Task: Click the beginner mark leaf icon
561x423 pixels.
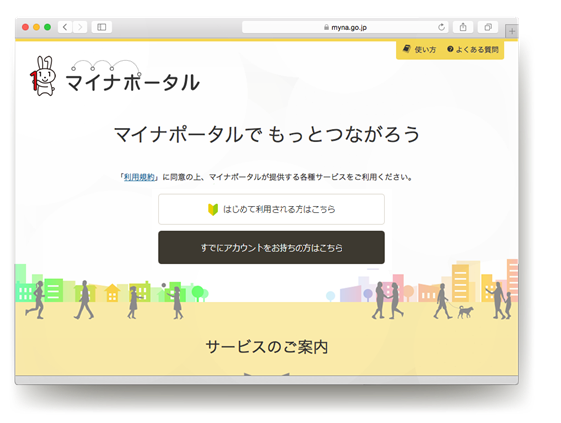Action: tap(213, 209)
